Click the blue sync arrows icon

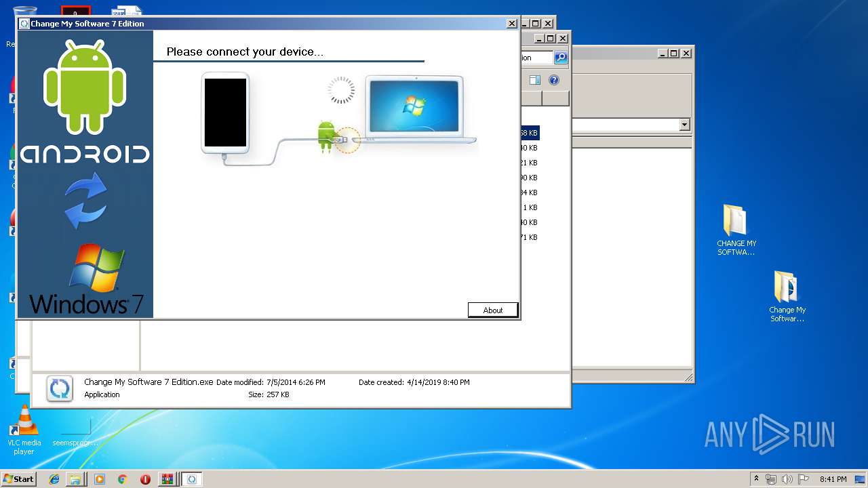[85, 201]
